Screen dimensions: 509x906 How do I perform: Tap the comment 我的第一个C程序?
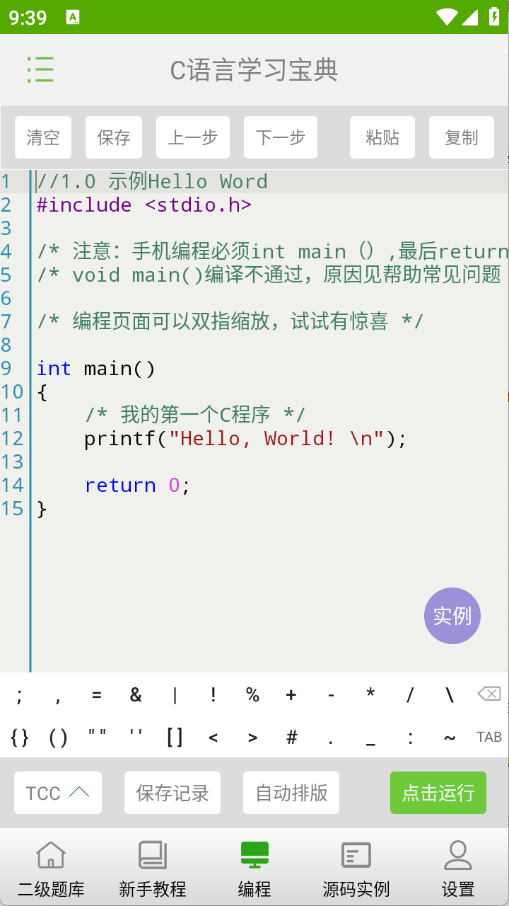point(195,415)
